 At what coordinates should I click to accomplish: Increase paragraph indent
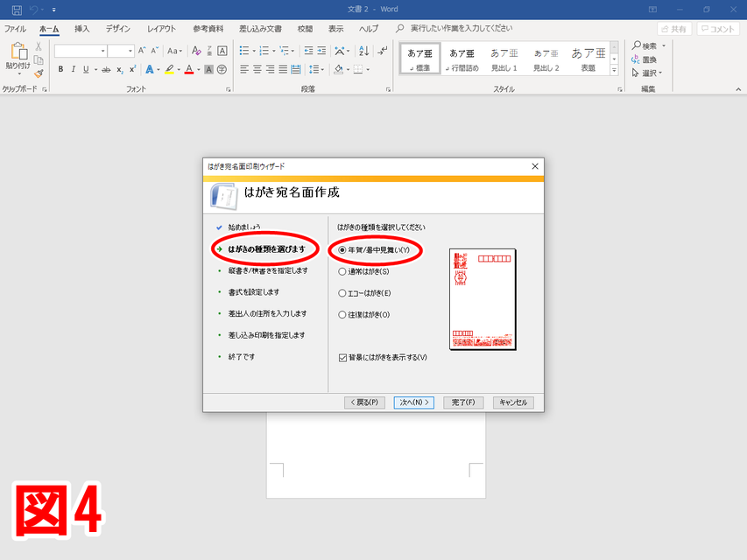point(321,51)
